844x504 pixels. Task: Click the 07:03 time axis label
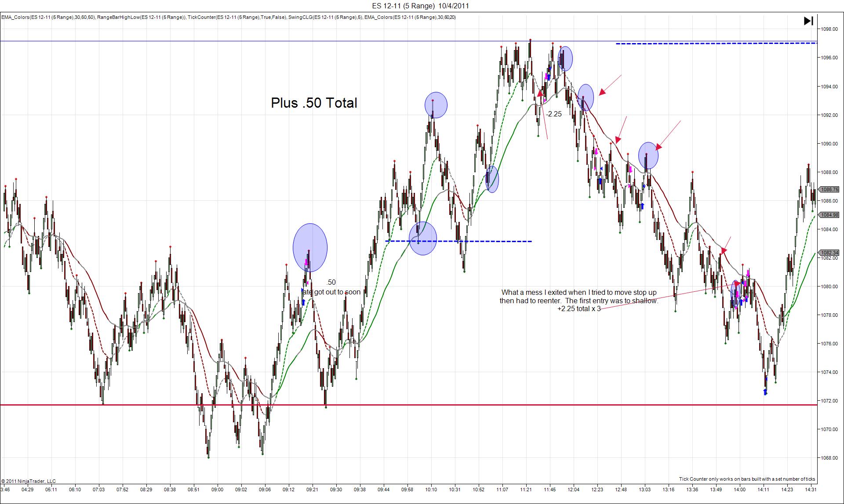point(98,489)
